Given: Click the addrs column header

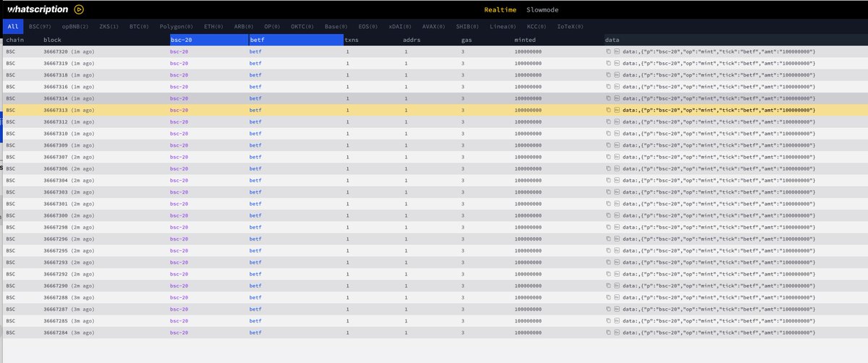Looking at the screenshot, I should tap(412, 40).
